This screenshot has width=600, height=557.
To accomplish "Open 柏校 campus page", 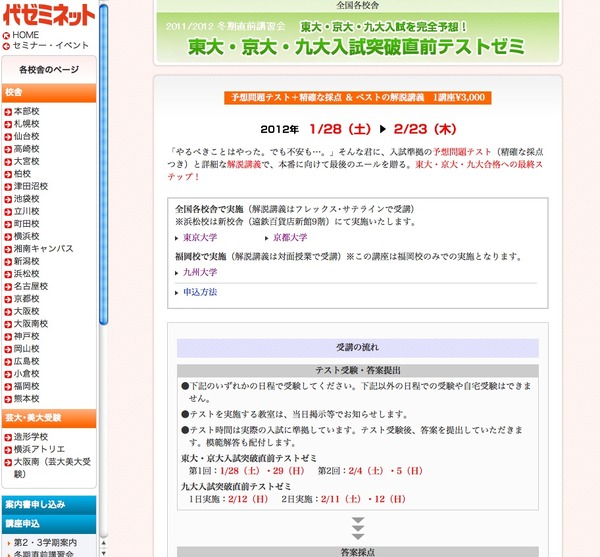I will click(22, 174).
